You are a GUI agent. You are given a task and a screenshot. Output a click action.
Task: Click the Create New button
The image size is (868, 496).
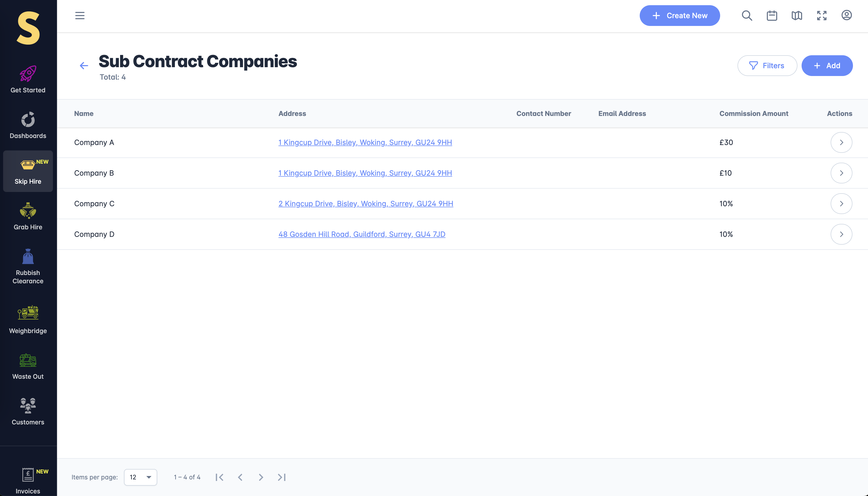point(679,16)
